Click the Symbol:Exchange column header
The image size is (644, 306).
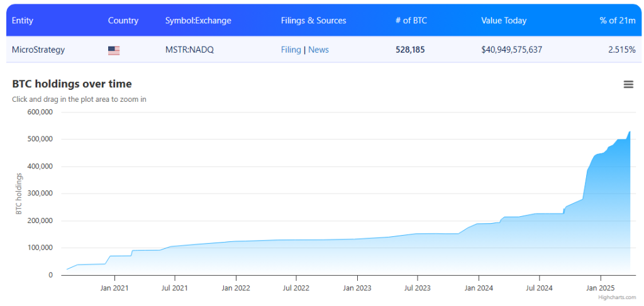tap(198, 21)
